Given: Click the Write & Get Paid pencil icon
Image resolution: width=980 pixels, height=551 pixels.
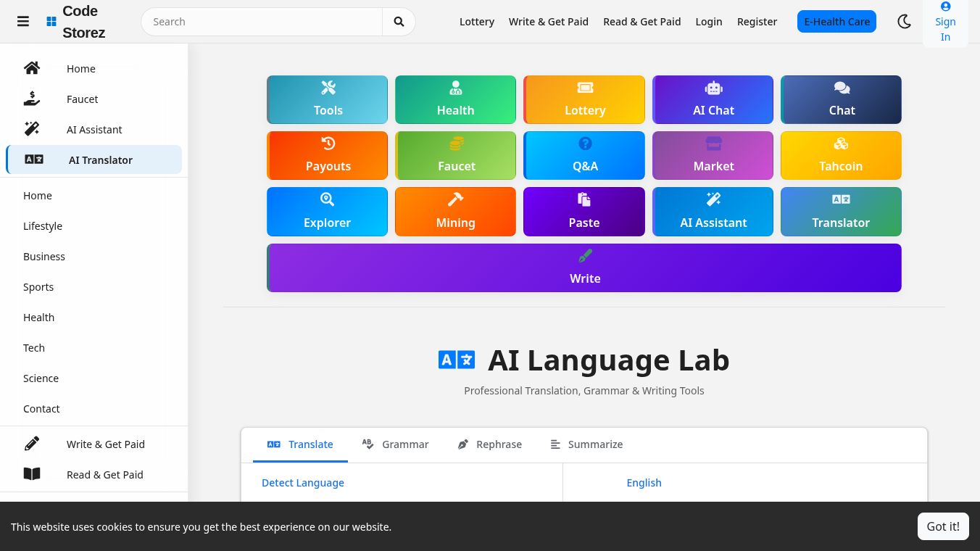Looking at the screenshot, I should [x=32, y=444].
